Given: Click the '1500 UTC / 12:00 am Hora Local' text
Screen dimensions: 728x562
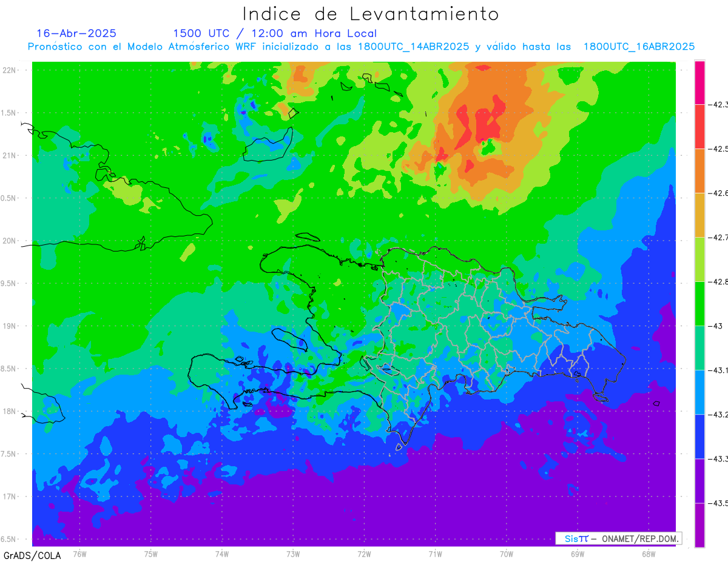Looking at the screenshot, I should coord(275,33).
